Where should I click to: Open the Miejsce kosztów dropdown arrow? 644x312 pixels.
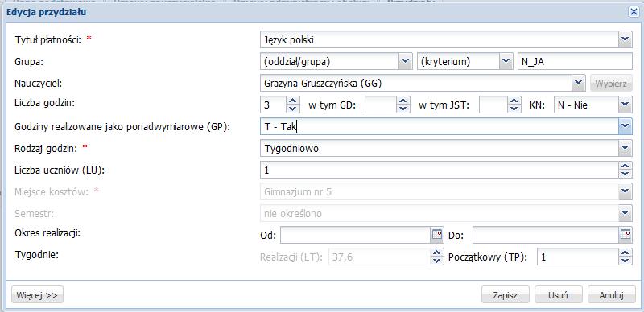(625, 191)
